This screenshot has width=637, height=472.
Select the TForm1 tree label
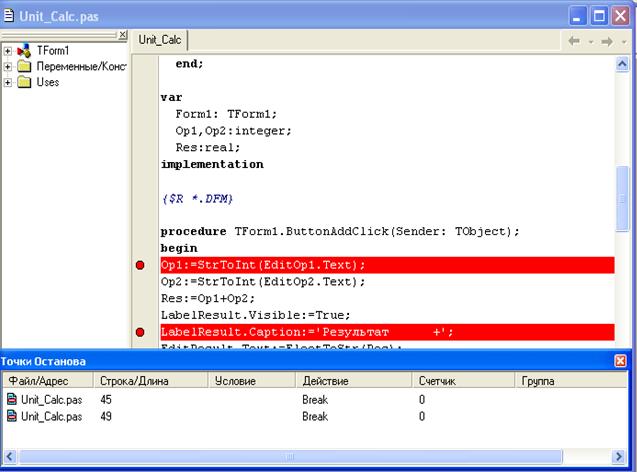pyautogui.click(x=53, y=50)
